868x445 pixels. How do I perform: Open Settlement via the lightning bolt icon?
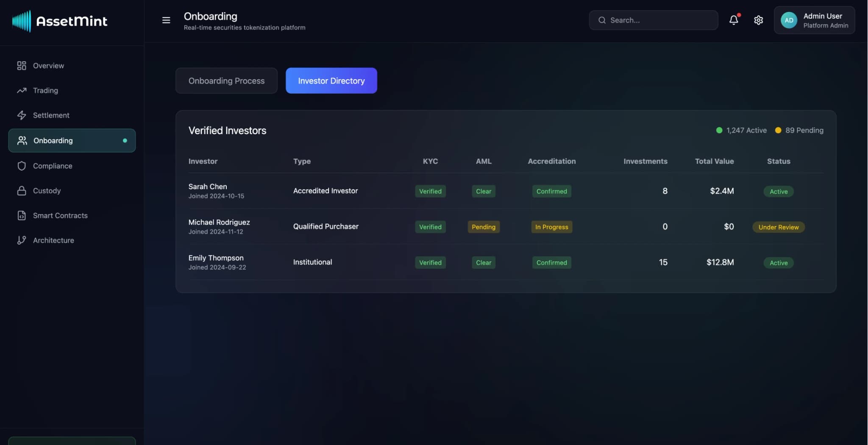coord(22,115)
